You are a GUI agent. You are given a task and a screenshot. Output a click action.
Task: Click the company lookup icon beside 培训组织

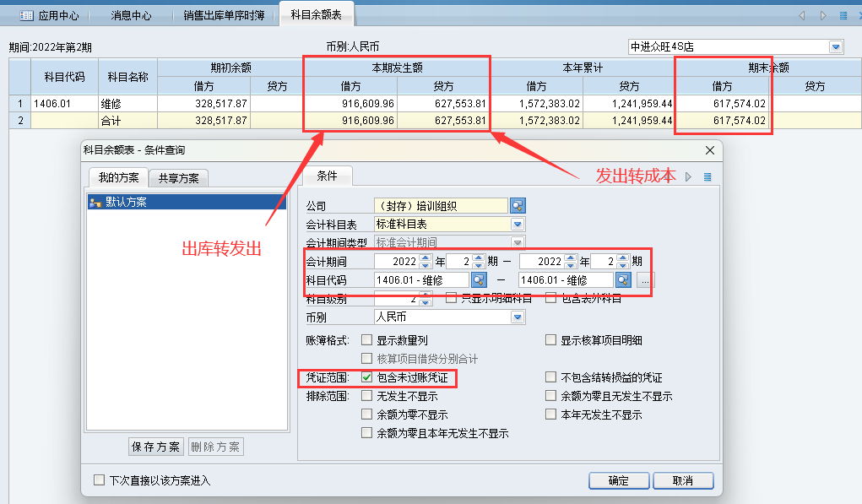(518, 206)
